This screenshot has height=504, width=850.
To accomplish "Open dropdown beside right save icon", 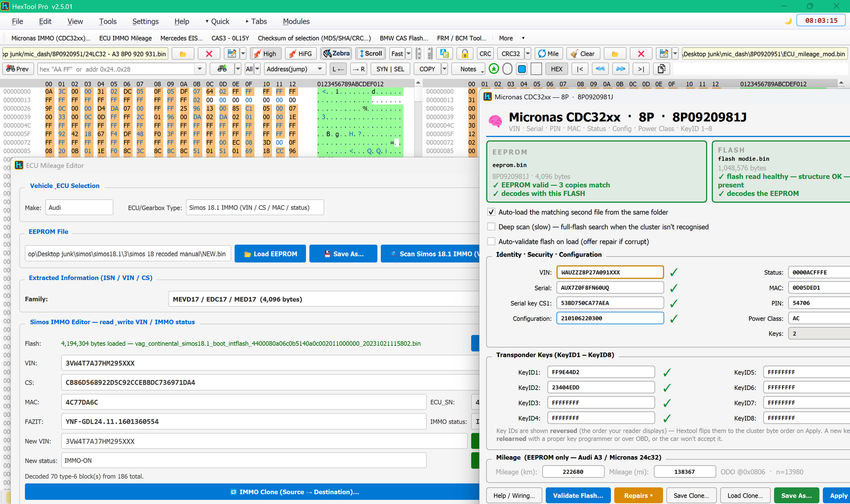I will click(x=675, y=54).
